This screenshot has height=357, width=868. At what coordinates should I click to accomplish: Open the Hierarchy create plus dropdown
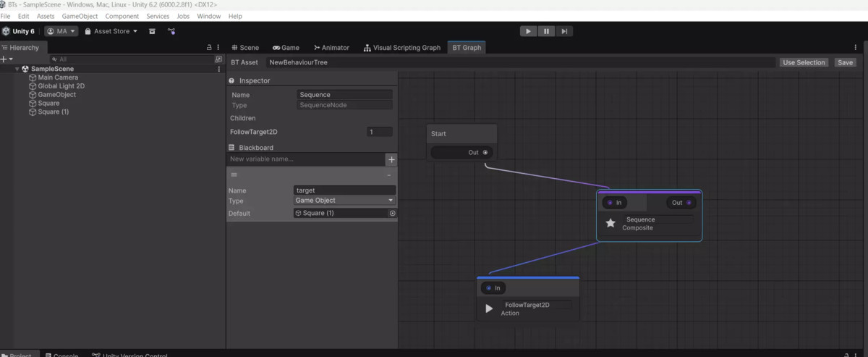6,59
